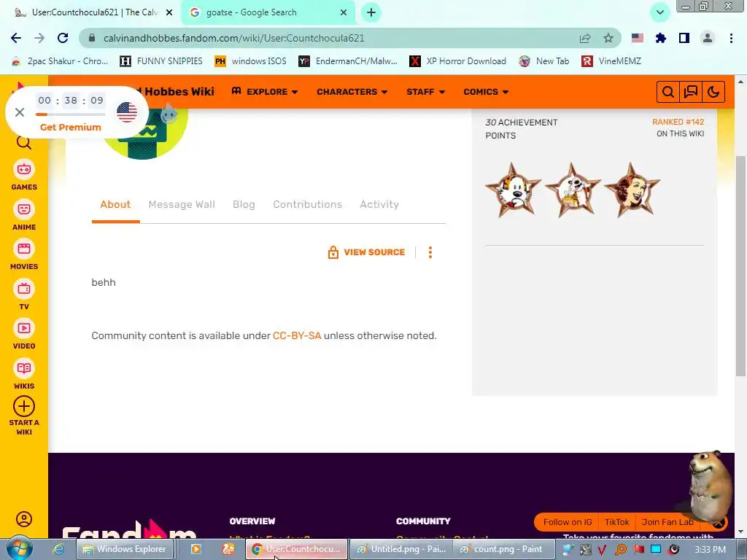Open the Chrome three-dot menu
This screenshot has width=747, height=560.
coord(731,38)
